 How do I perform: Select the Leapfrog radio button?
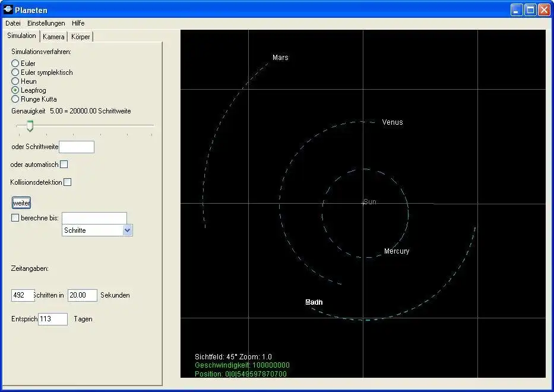click(x=15, y=90)
